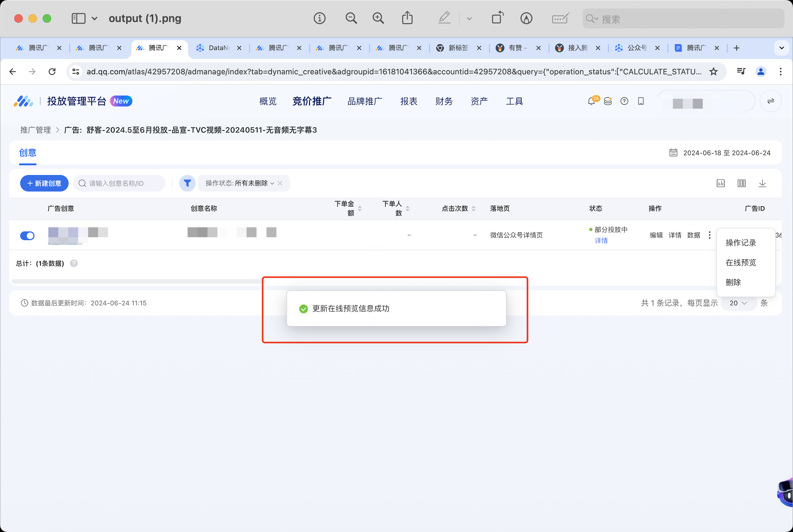This screenshot has height=532, width=793.
Task: Click 数据 in the creative row
Action: (694, 235)
